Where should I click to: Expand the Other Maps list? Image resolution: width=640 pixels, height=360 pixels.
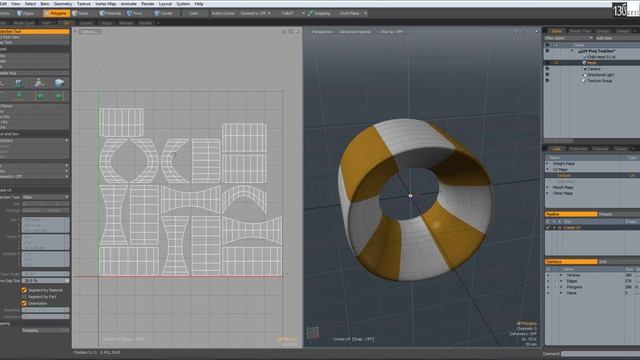point(548,193)
